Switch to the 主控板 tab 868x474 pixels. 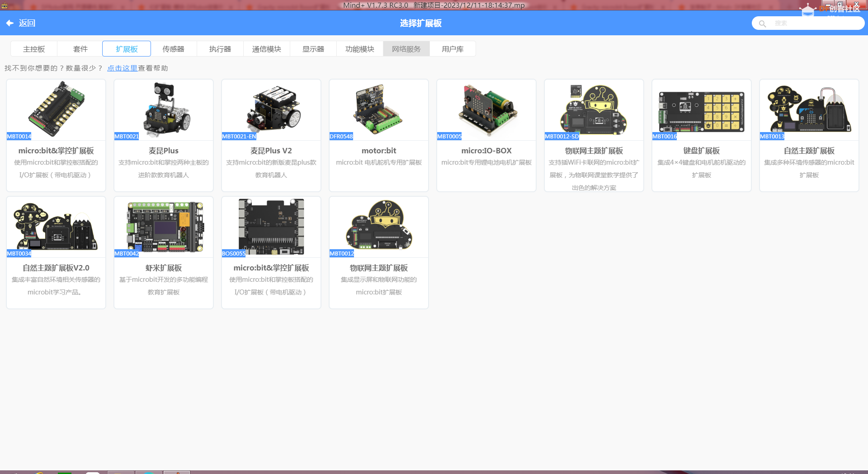click(34, 49)
